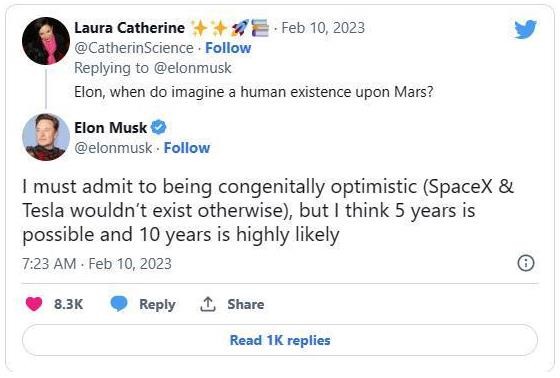The image size is (560, 378).
Task: Open the Feb 10, 2023 date beside Laura's name
Action: pyautogui.click(x=323, y=28)
